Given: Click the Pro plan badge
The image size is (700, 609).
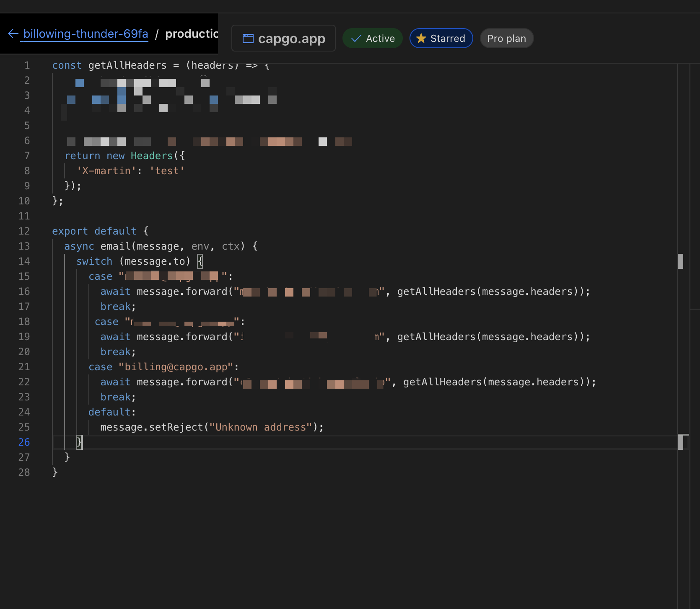Looking at the screenshot, I should point(506,38).
